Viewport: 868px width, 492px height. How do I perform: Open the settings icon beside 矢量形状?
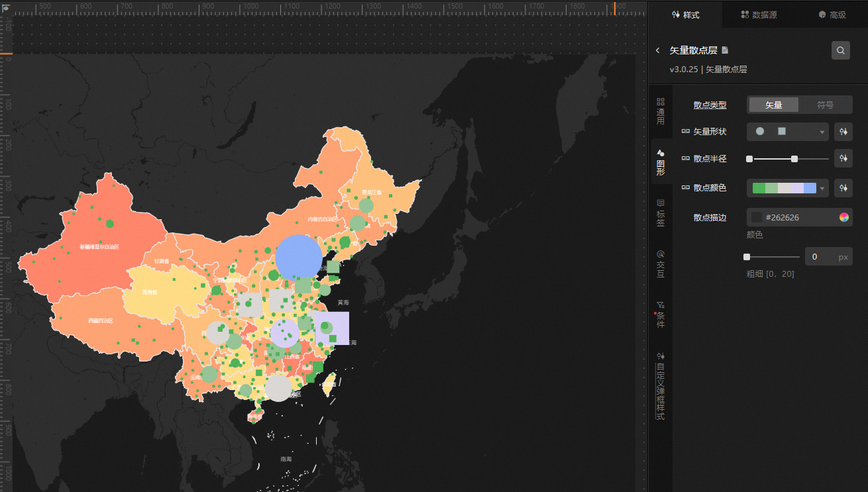843,132
